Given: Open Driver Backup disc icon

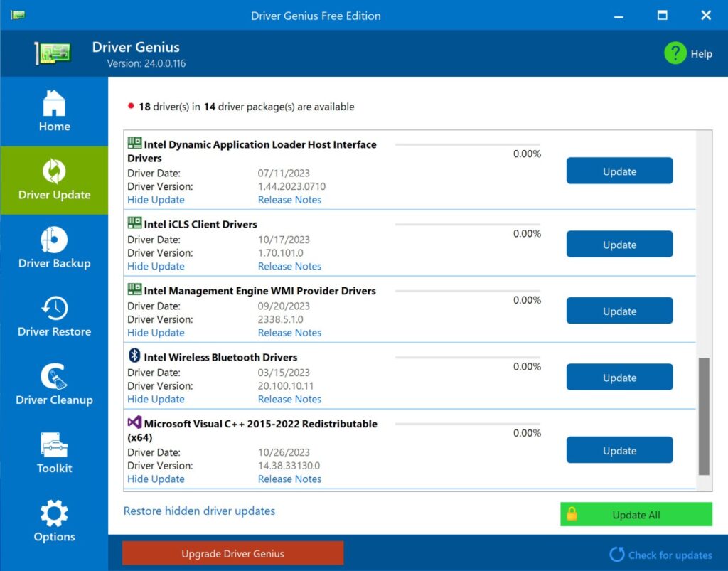Looking at the screenshot, I should [54, 240].
